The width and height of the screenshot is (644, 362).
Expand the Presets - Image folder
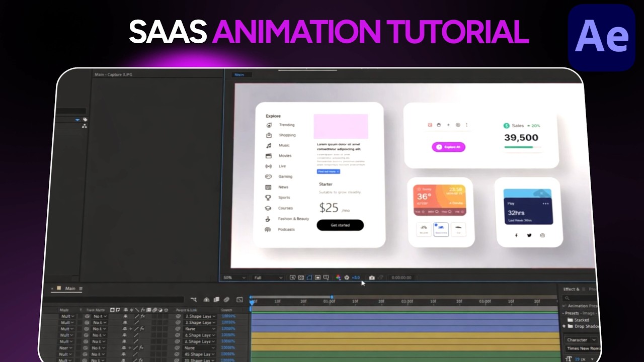(x=563, y=313)
